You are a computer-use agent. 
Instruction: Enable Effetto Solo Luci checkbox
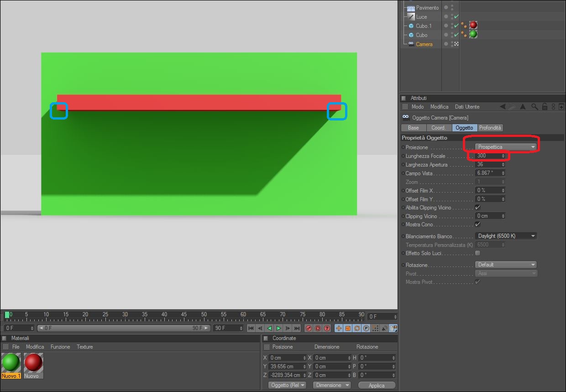[478, 253]
